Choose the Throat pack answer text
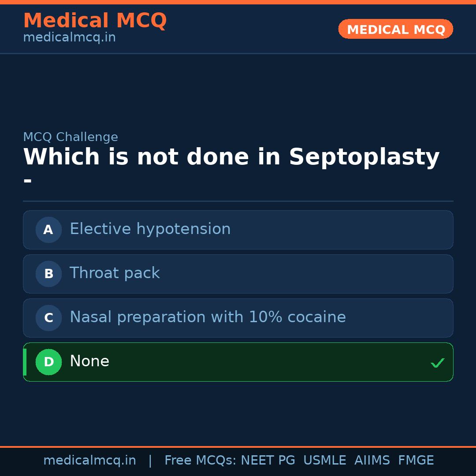The width and height of the screenshot is (476, 476). [x=115, y=273]
